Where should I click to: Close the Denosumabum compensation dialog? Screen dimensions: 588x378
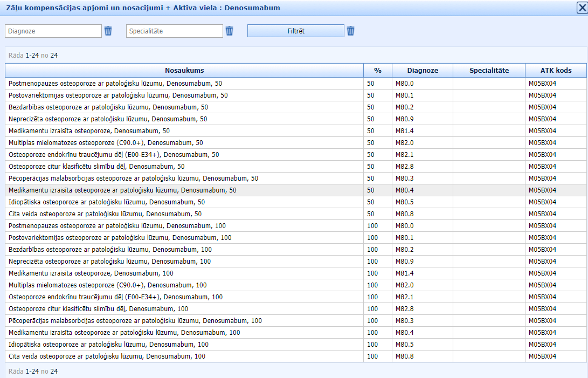point(582,7)
